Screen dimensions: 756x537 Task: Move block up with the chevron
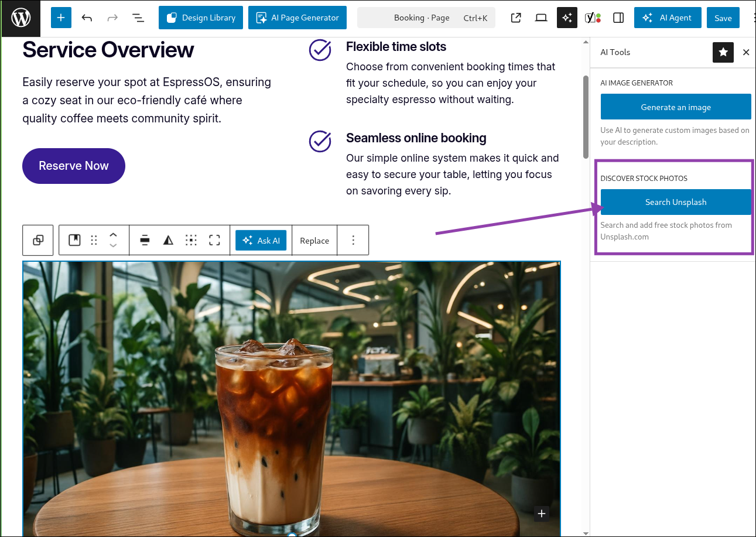114,234
